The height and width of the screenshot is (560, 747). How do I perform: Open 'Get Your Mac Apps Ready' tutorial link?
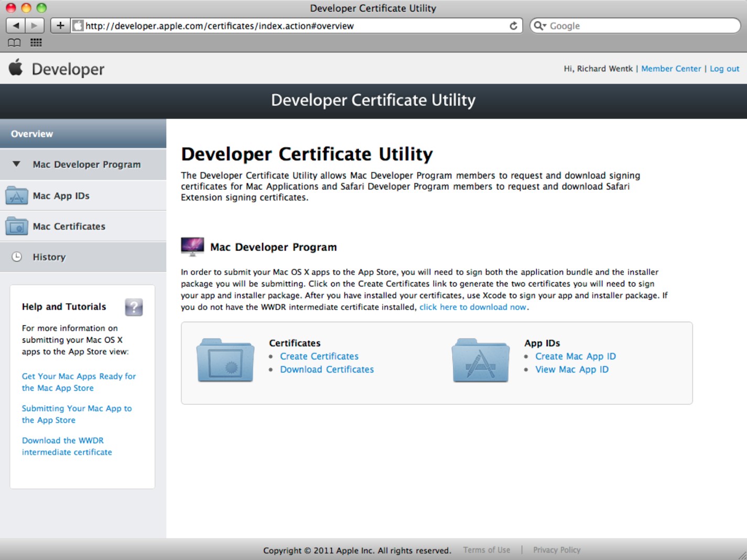(x=79, y=382)
